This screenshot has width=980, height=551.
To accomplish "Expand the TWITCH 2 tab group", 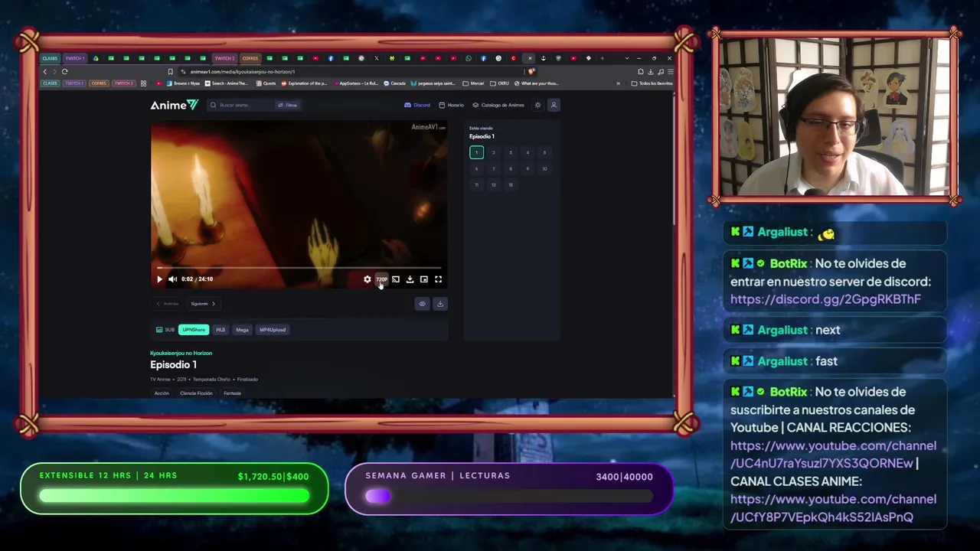I will tap(224, 58).
